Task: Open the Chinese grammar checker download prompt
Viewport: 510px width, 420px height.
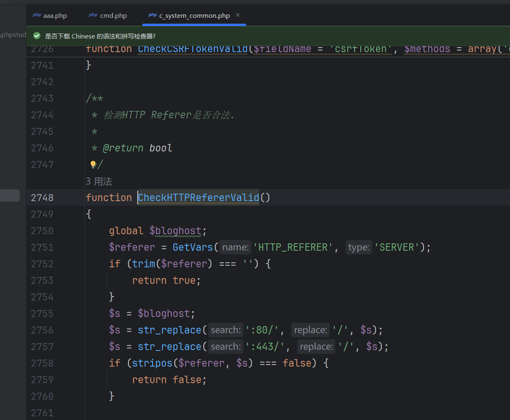Action: click(100, 36)
